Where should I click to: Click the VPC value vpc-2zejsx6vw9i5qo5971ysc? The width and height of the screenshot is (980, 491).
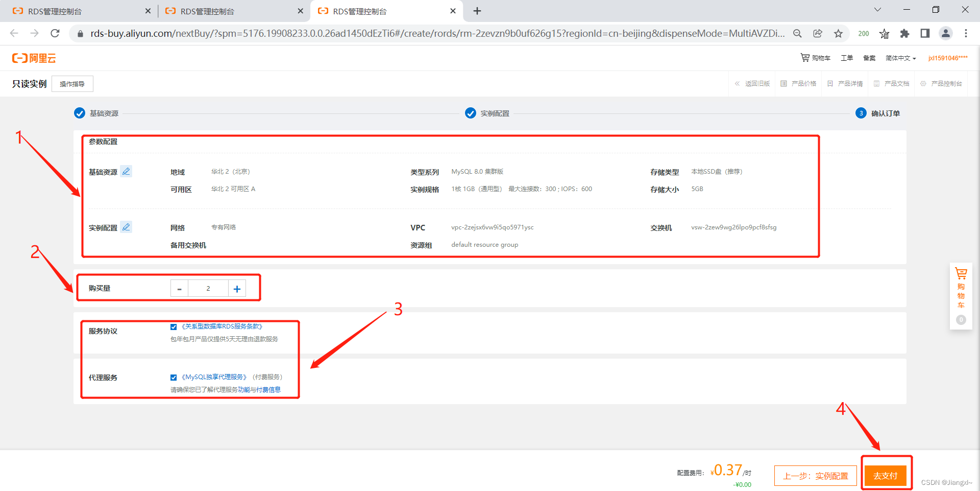coord(493,227)
